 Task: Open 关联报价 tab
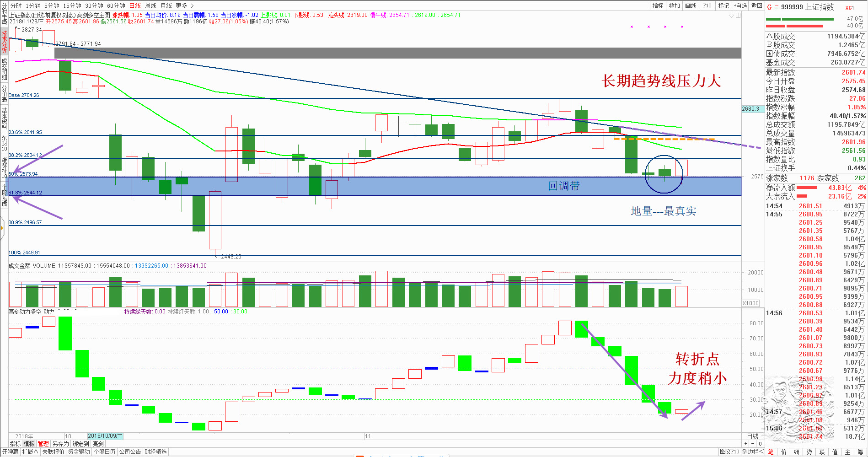(x=54, y=452)
